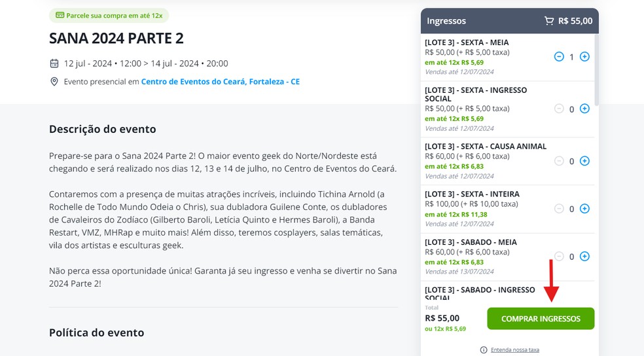The height and width of the screenshot is (356, 644).
Task: Click the Parcele sua compra 12x badge
Action: pyautogui.click(x=109, y=15)
